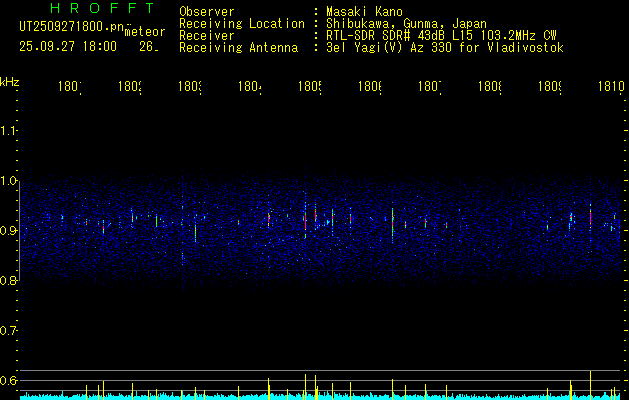Click the Receiving Location label
This screenshot has height=400, width=629.
pyautogui.click(x=242, y=24)
